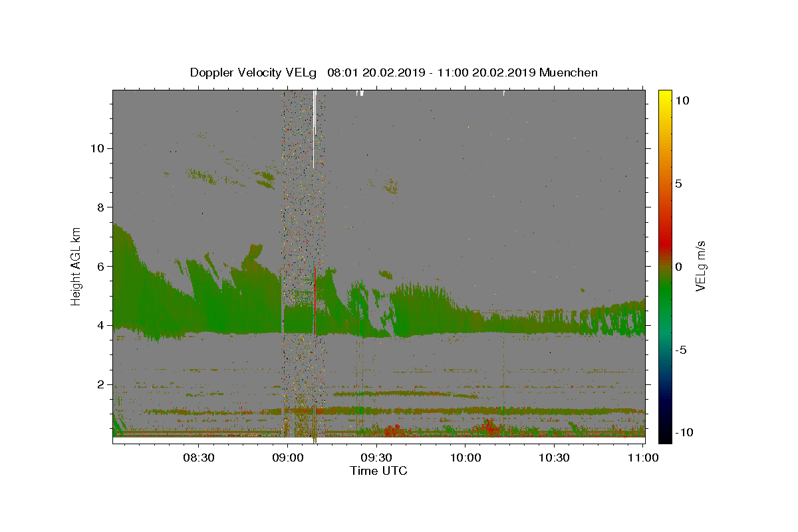This screenshot has width=798, height=532.
Task: Click the 'Time UTC' x-axis label
Action: click(378, 471)
